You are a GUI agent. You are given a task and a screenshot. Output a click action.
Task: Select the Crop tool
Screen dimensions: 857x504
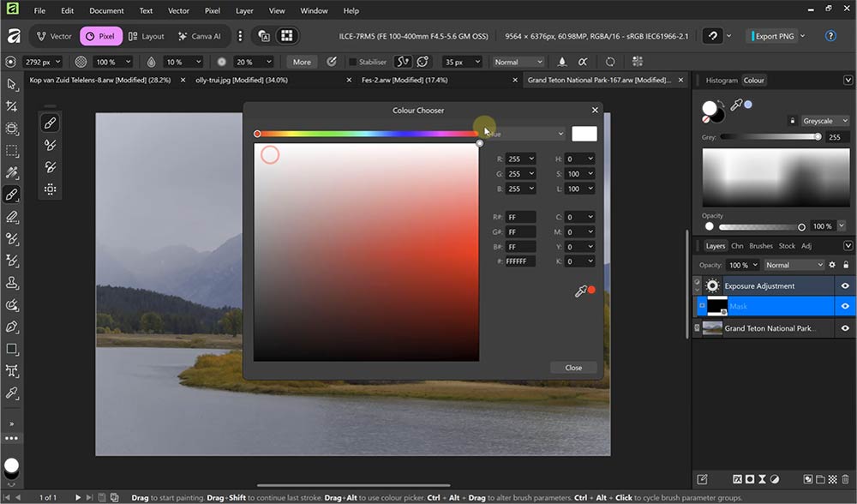[x=12, y=129]
